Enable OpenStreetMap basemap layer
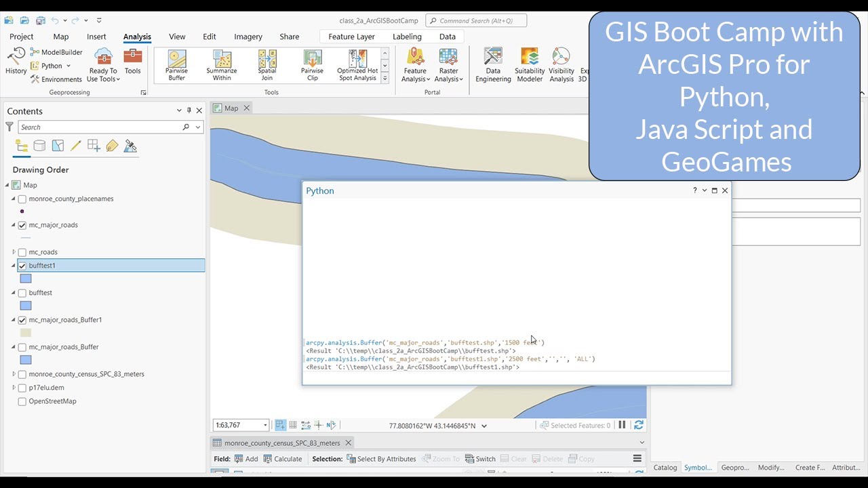The image size is (868, 488). [x=22, y=401]
